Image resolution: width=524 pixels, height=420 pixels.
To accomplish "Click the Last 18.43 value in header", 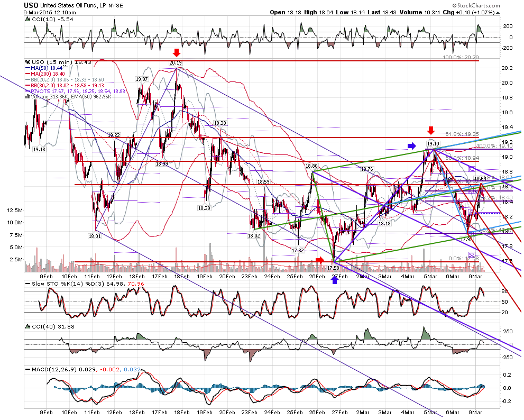I will [382, 12].
